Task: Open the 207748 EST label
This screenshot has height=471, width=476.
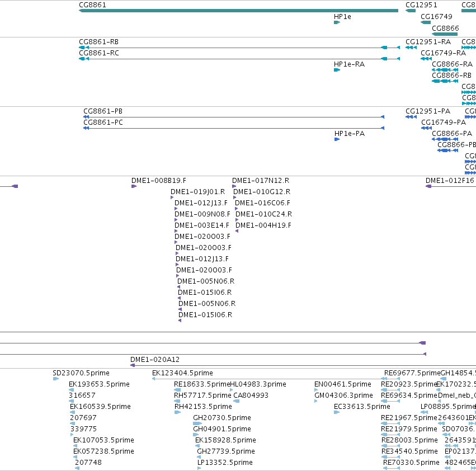Action: (x=88, y=462)
